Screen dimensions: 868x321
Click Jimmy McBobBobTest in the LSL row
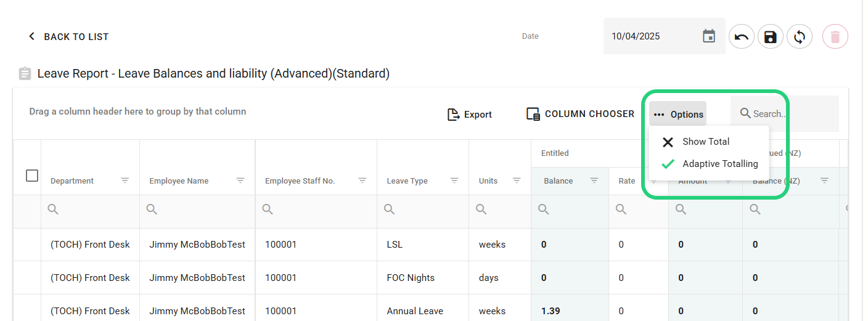click(197, 245)
